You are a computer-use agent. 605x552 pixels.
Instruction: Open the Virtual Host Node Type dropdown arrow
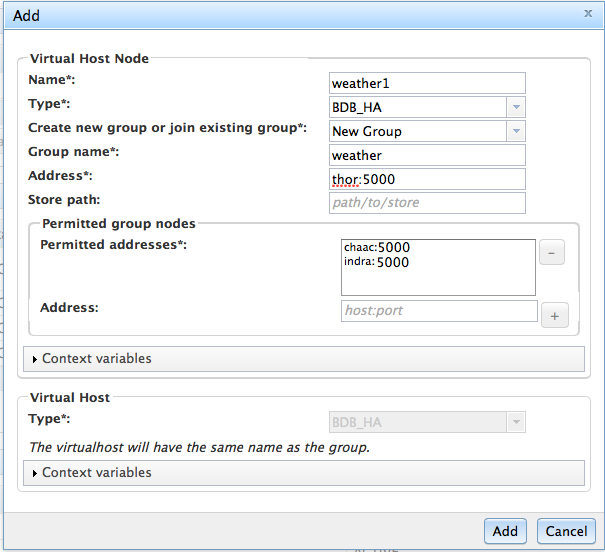coord(515,107)
